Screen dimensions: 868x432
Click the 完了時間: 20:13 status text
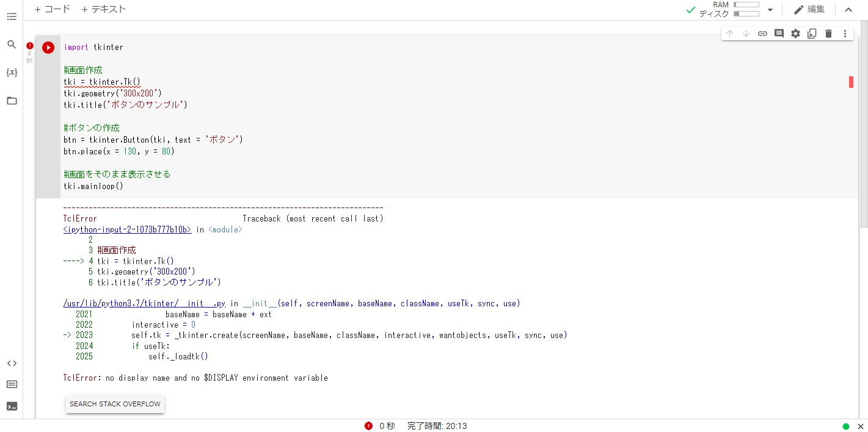coord(437,426)
